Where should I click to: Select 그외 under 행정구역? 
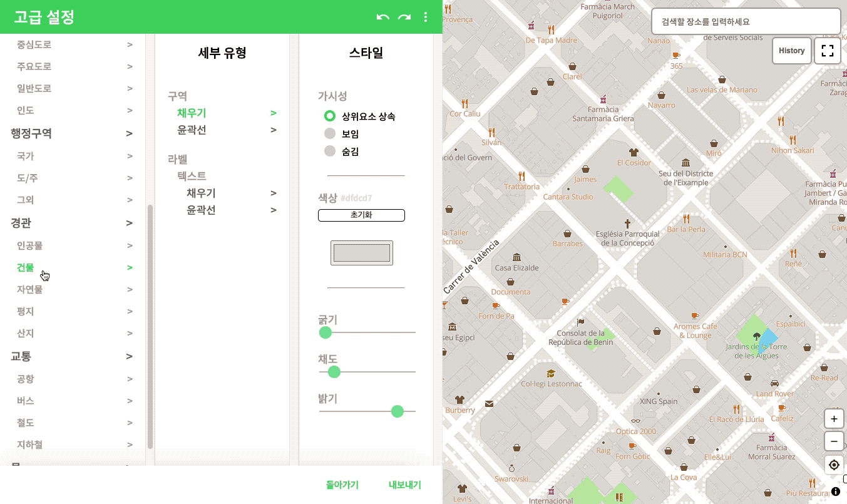click(x=25, y=200)
